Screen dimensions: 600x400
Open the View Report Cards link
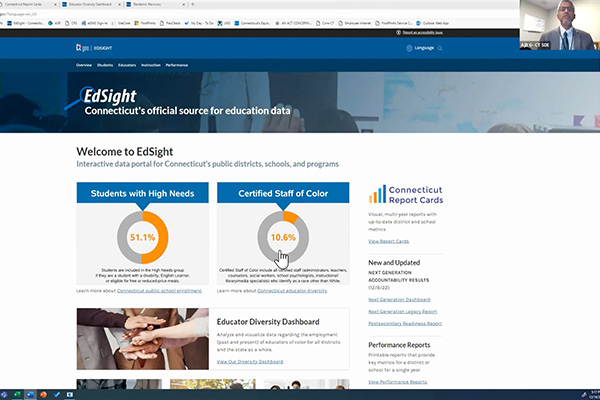pos(388,241)
